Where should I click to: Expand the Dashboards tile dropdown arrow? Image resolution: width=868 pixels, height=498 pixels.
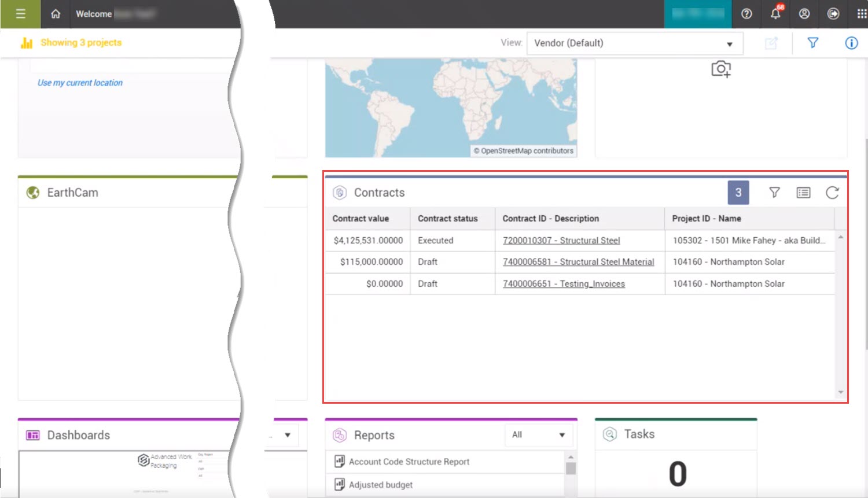tap(288, 435)
